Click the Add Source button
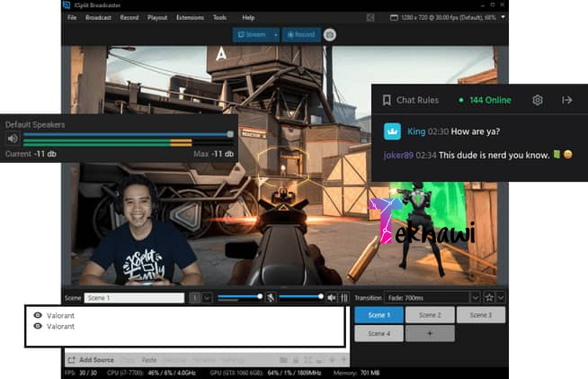The image size is (588, 379). pyautogui.click(x=91, y=360)
